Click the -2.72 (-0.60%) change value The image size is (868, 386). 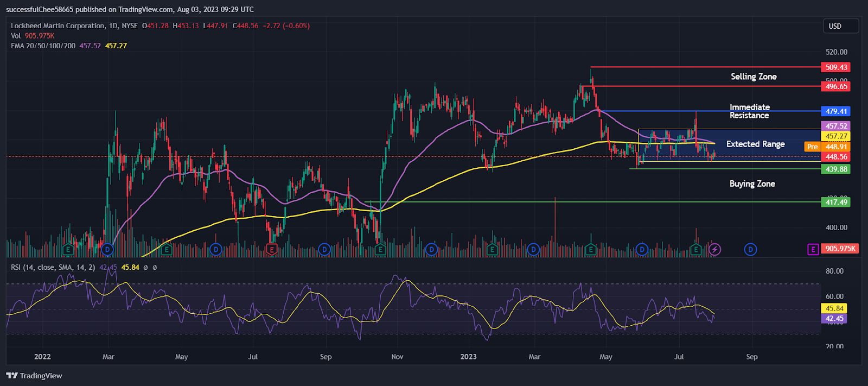(286, 26)
